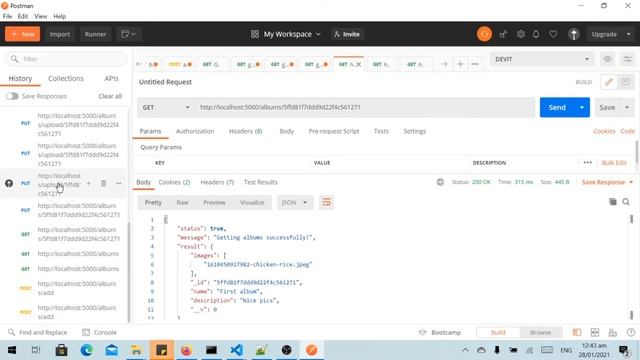Screen dimensions: 640x360
Task: Click the orange sync status icon
Action: (x=484, y=34)
